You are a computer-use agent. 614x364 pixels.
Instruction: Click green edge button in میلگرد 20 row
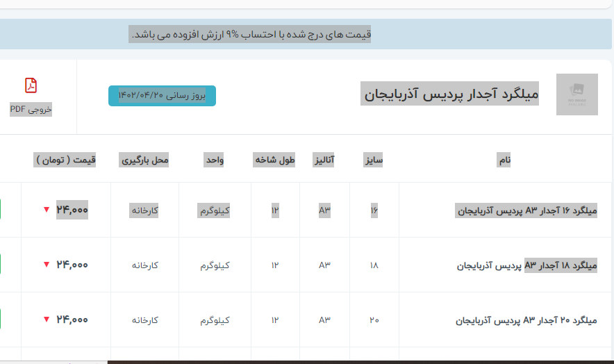point(1,320)
